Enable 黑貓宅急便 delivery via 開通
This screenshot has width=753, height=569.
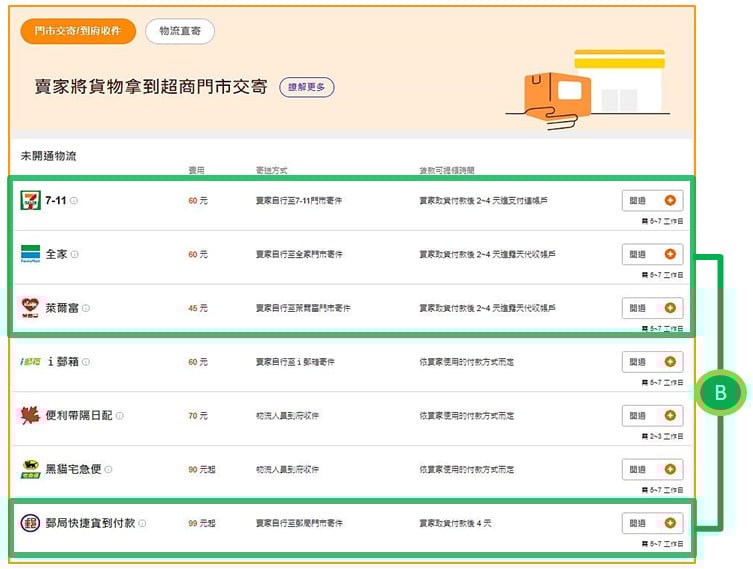652,469
